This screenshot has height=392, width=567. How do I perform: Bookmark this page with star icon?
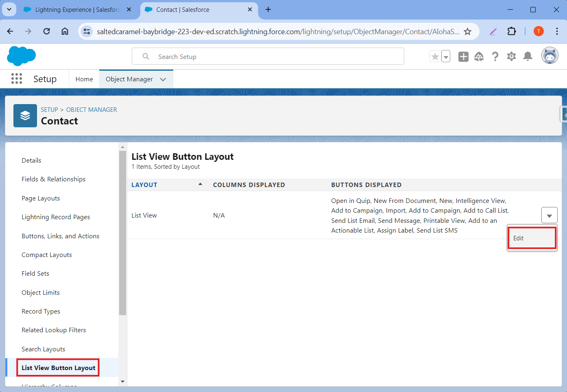[468, 31]
